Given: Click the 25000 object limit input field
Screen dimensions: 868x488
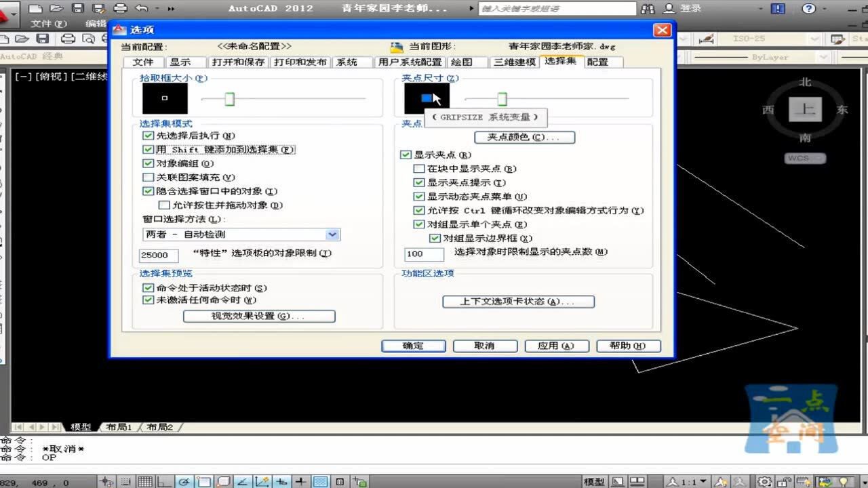Looking at the screenshot, I should (158, 256).
